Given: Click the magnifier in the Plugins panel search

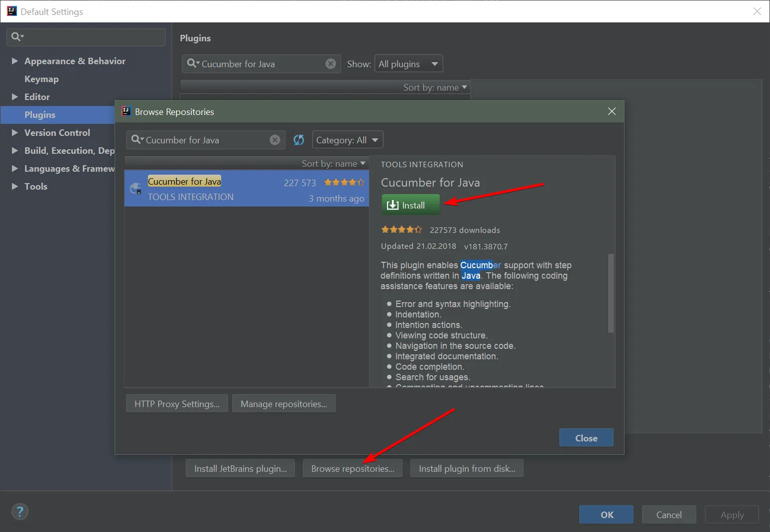Looking at the screenshot, I should click(x=193, y=64).
